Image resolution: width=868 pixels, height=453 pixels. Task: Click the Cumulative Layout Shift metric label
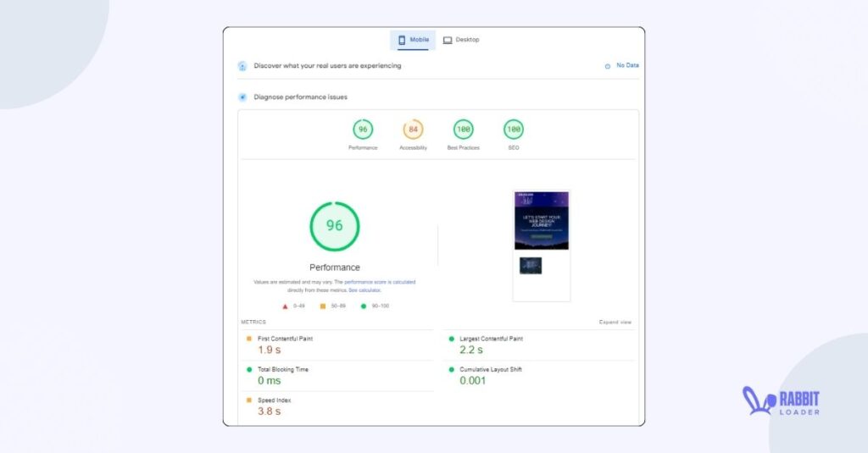point(491,369)
